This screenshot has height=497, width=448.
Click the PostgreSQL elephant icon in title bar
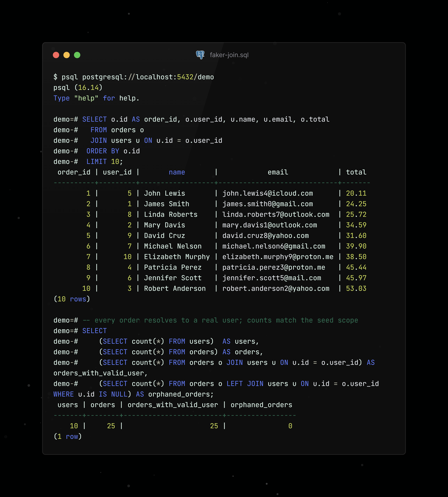coord(200,55)
